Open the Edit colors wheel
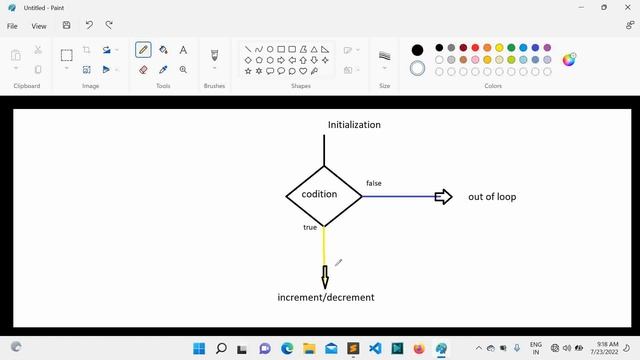This screenshot has height=360, width=640. coord(569,60)
